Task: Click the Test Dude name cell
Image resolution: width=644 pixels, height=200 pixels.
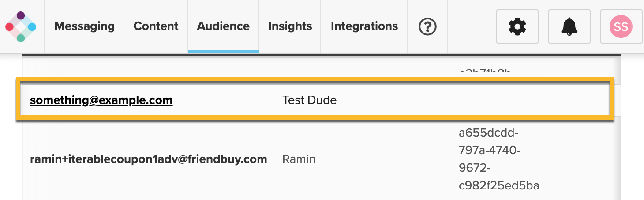Action: point(309,100)
